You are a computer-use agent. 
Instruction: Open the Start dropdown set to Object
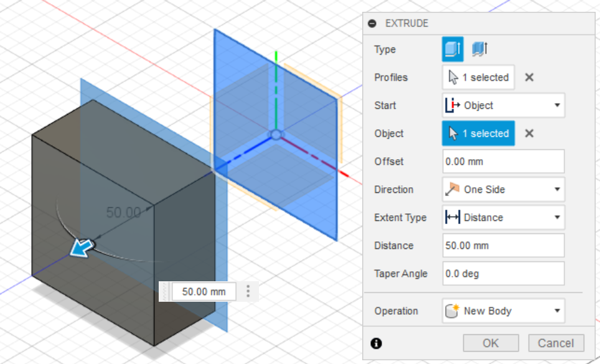coord(503,105)
